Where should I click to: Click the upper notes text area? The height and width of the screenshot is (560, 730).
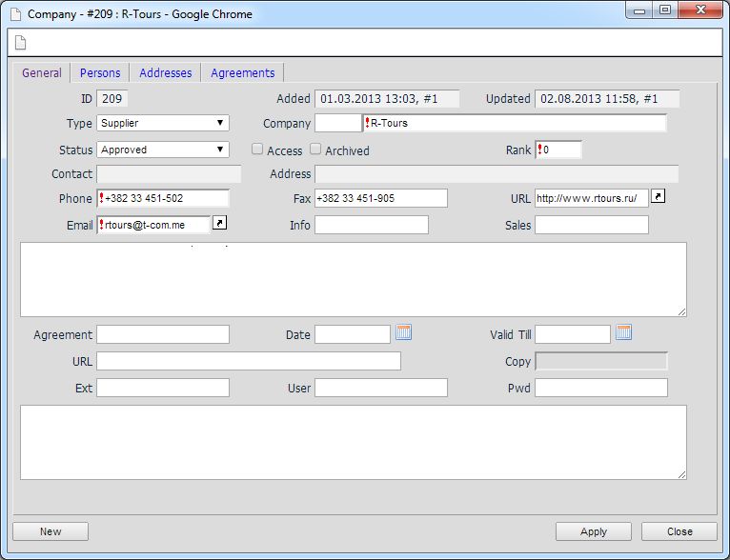354,279
